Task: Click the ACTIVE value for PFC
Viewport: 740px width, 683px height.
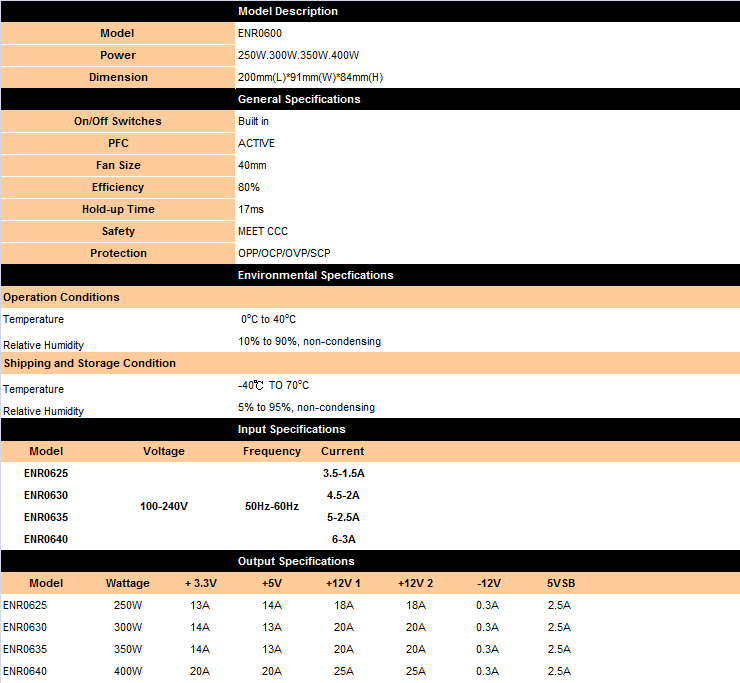Action: (256, 143)
